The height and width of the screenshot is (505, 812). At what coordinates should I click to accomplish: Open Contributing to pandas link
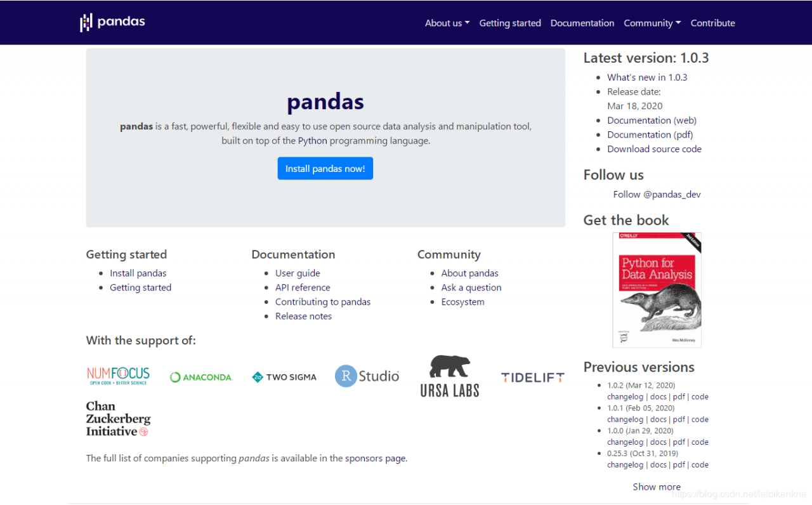(x=323, y=302)
